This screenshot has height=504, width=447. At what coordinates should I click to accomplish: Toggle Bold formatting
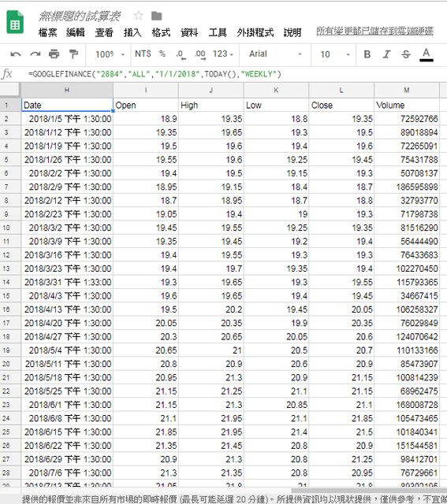tap(367, 54)
